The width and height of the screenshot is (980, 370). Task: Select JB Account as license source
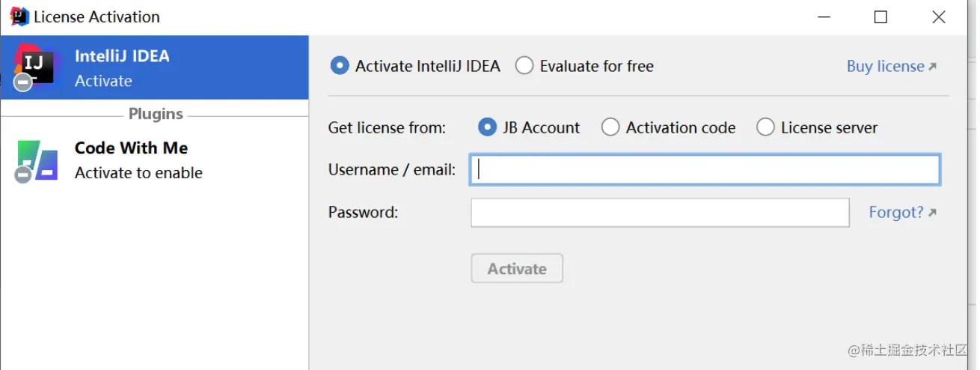click(487, 127)
